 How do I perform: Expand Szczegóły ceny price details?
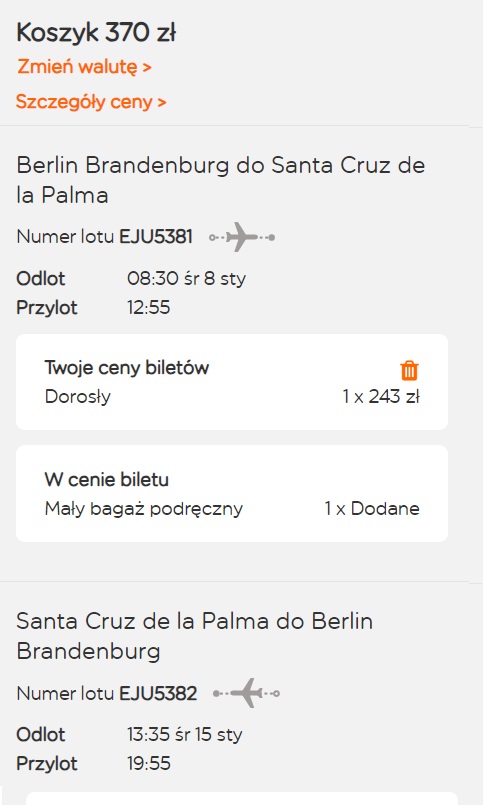91,102
